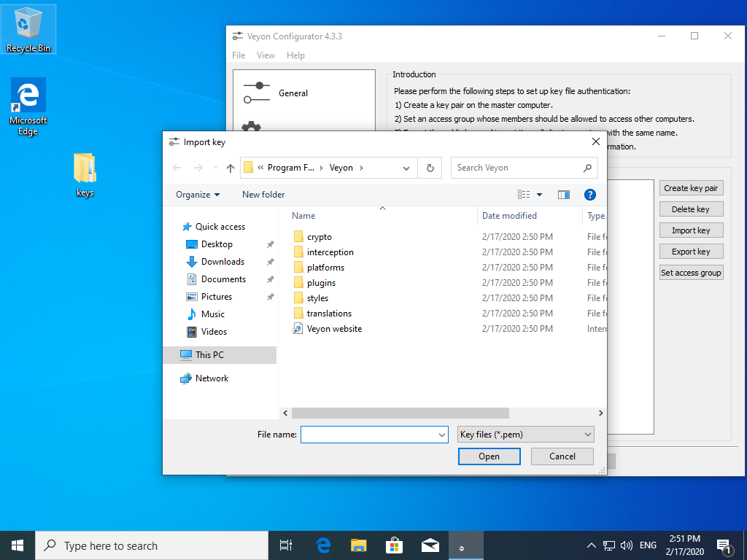
Task: Click Delete key button
Action: [691, 209]
